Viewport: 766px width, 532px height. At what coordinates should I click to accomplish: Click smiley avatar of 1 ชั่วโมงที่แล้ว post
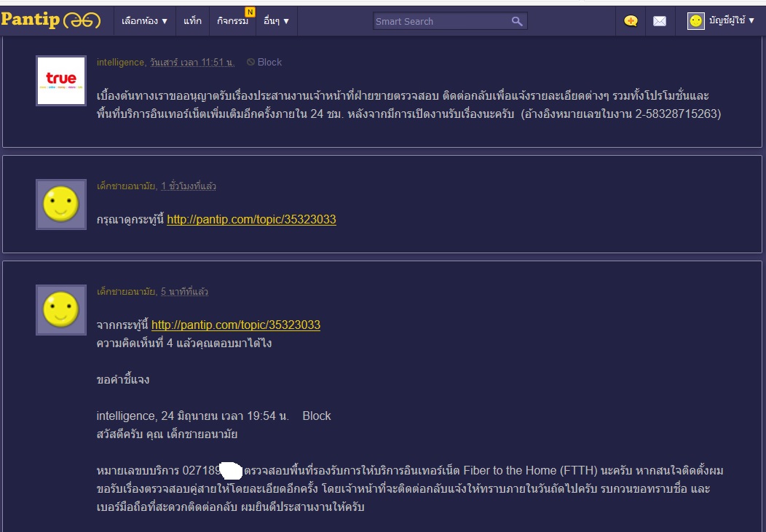61,204
